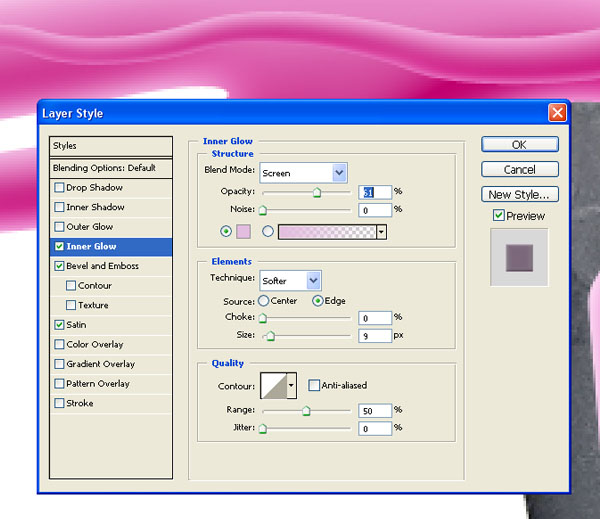Click the Range value field
Viewport: 600px width, 519px height.
click(375, 411)
